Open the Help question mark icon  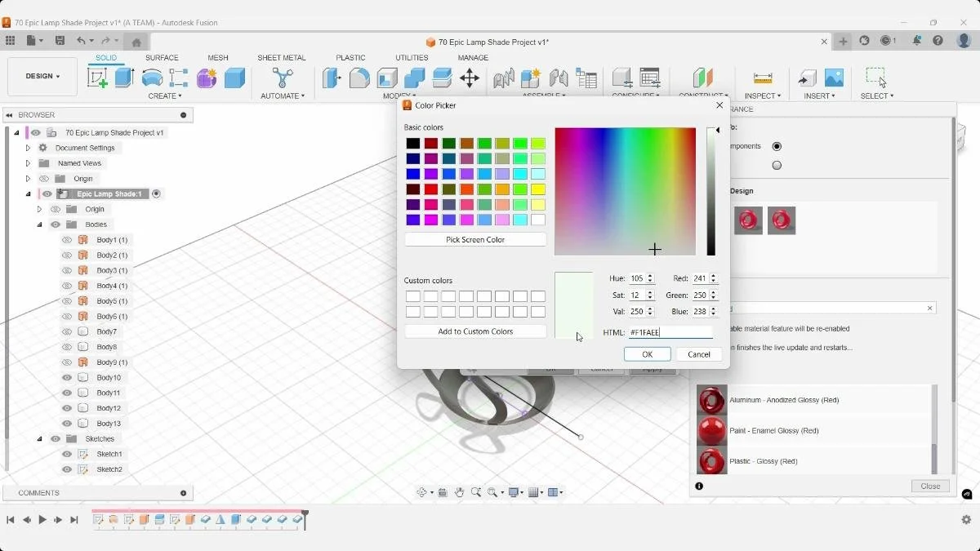[x=938, y=41]
